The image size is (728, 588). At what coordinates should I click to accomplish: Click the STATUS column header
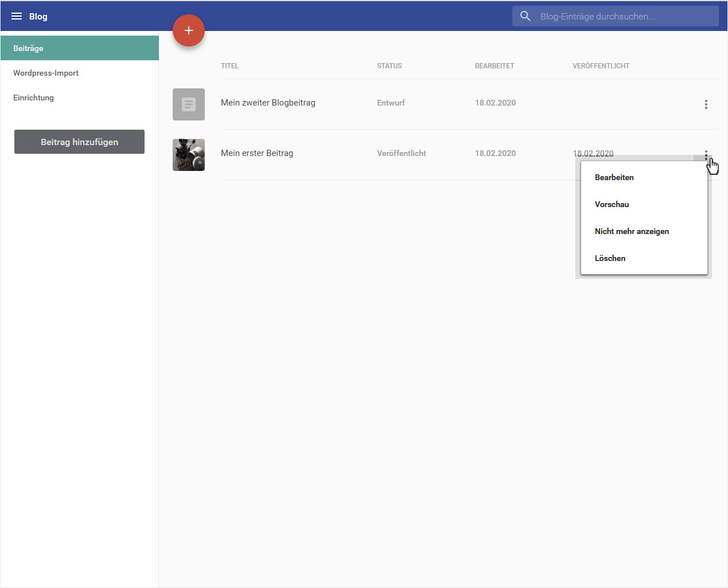click(390, 66)
